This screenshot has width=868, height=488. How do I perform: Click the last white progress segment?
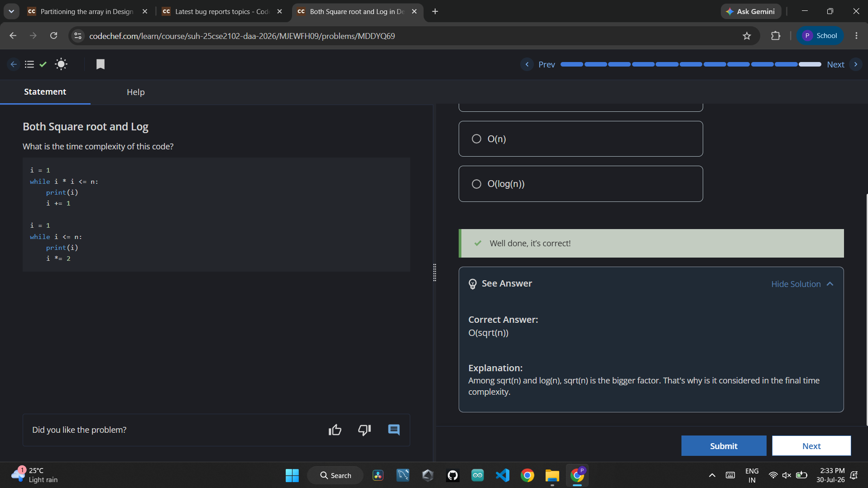point(810,64)
